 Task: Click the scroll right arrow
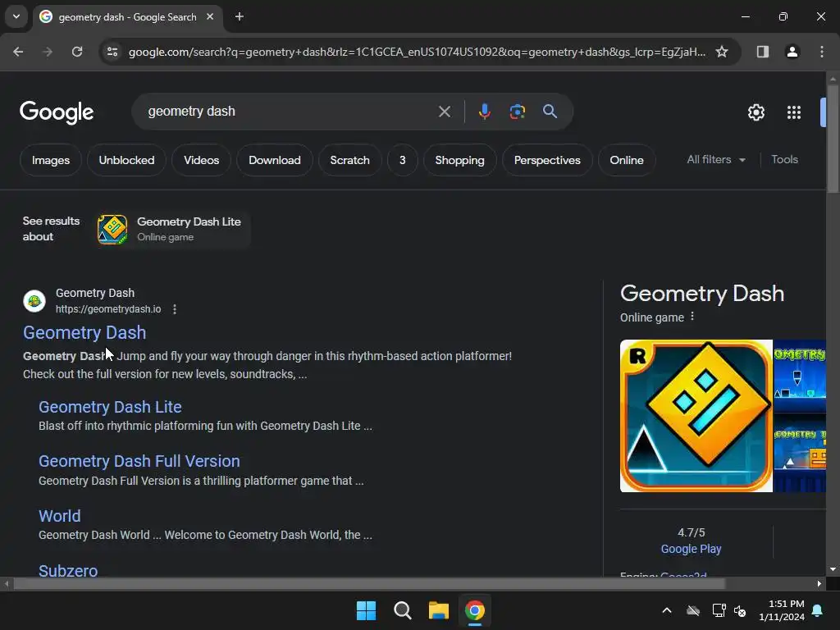click(819, 584)
